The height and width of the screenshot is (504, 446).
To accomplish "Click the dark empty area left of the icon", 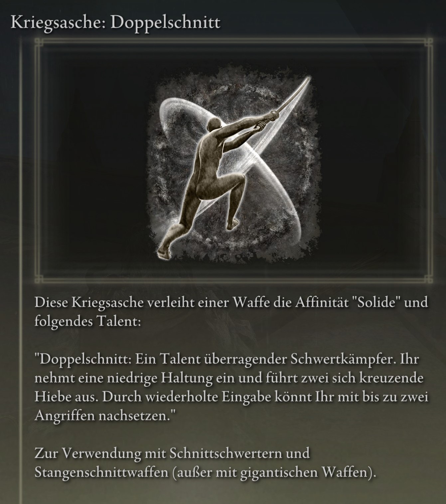I will coord(93,159).
